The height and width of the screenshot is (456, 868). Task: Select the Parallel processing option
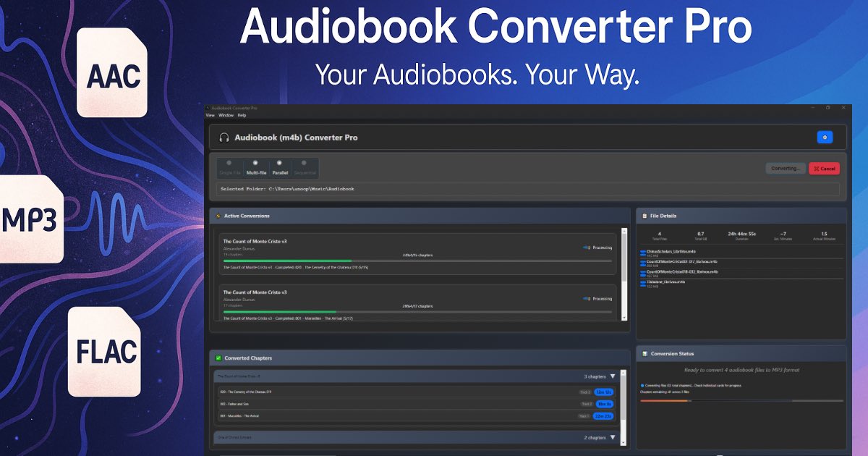point(280,169)
